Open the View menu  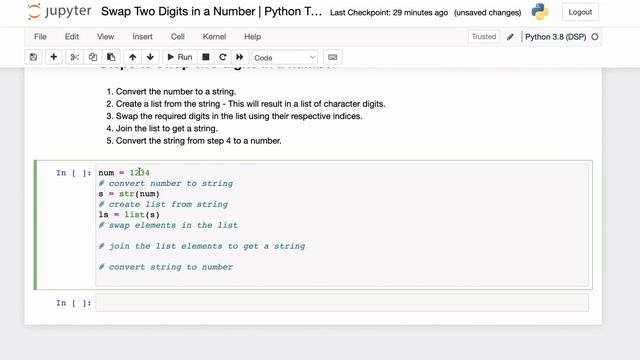(x=105, y=37)
